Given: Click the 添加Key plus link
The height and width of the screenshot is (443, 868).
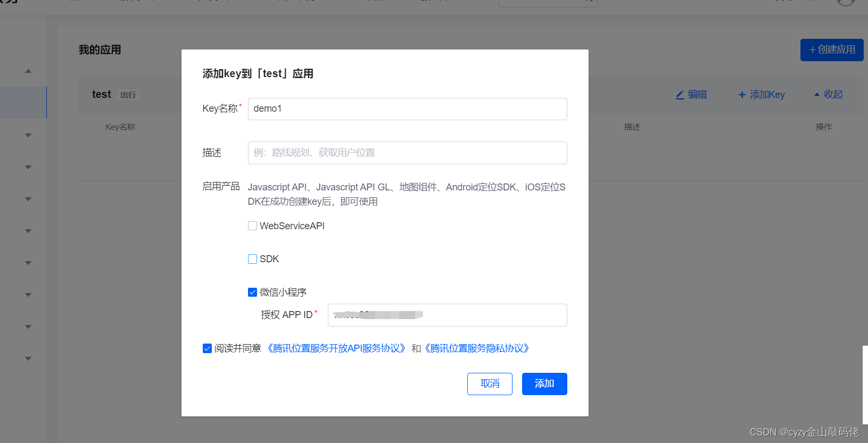Looking at the screenshot, I should point(762,95).
